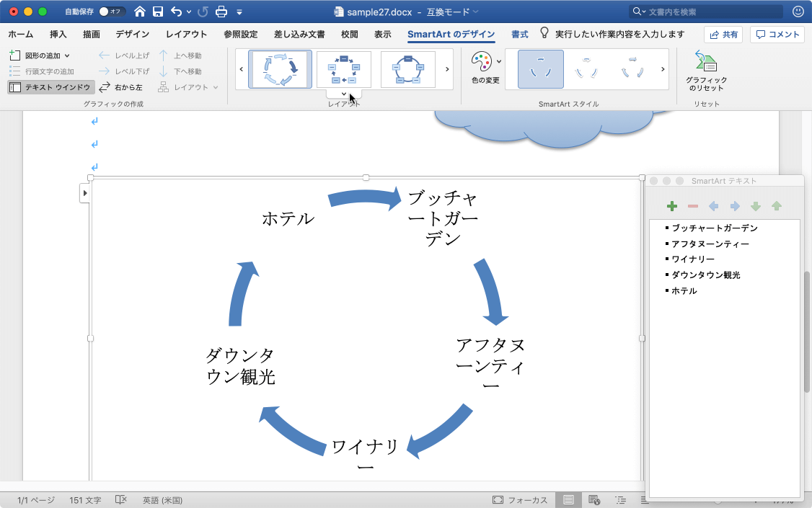Enable フォーカス focus mode
Viewport: 812px width, 508px height.
[519, 500]
